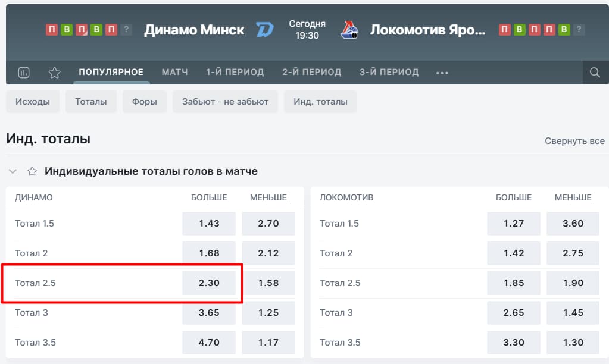Open the match statistics chart icon
609x364 pixels.
(x=24, y=72)
